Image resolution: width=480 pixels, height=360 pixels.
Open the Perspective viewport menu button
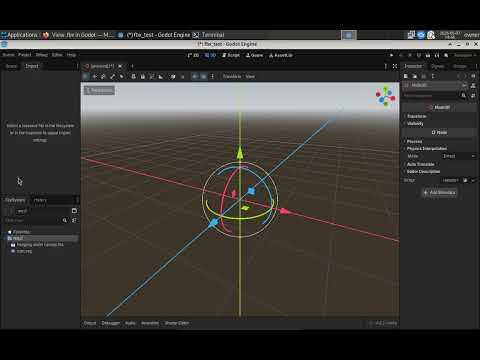99,90
